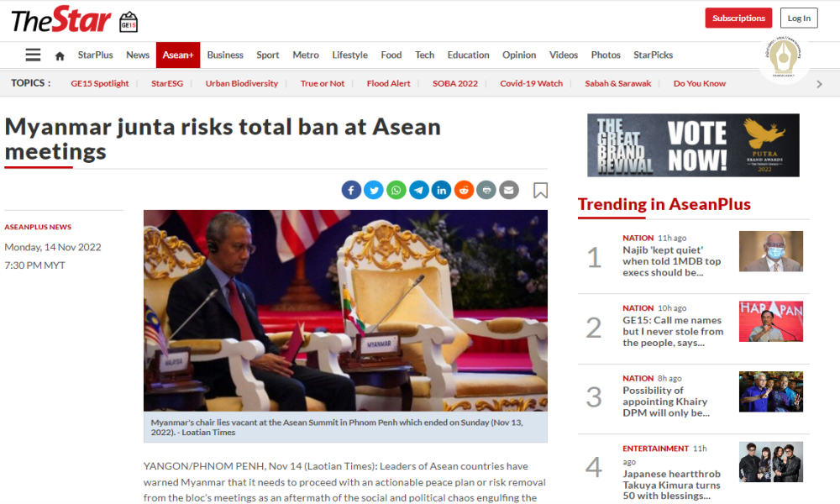Share article on Reddit
Viewport: 840px width, 504px height.
(464, 190)
